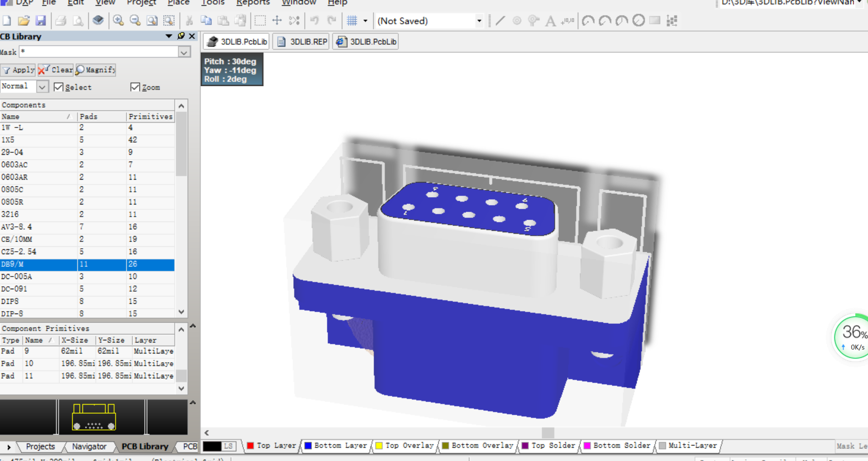This screenshot has height=461, width=868.
Task: Open Print Preview icon
Action: [78, 21]
